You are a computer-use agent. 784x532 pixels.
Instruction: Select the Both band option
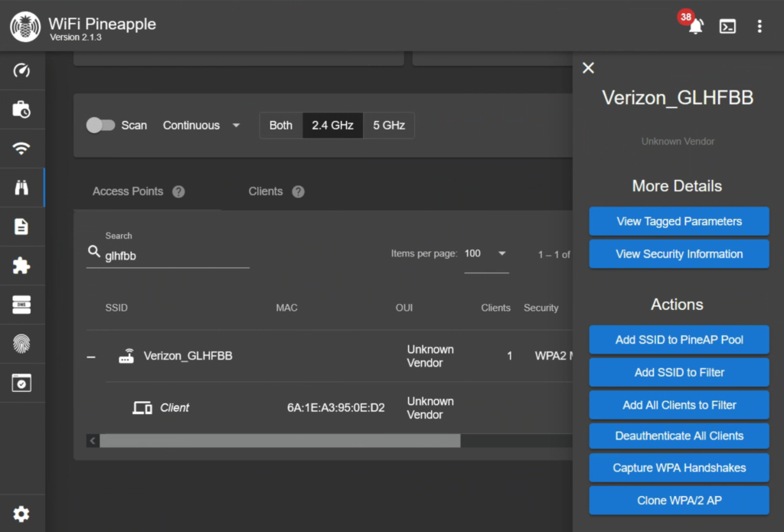(281, 126)
